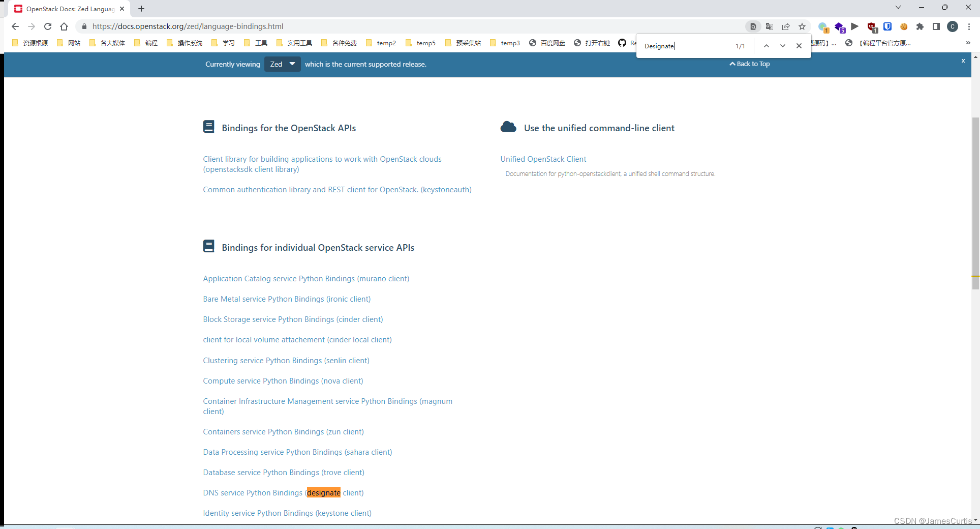980x529 pixels.
Task: Open the temp5 bookmark folder
Action: 420,43
